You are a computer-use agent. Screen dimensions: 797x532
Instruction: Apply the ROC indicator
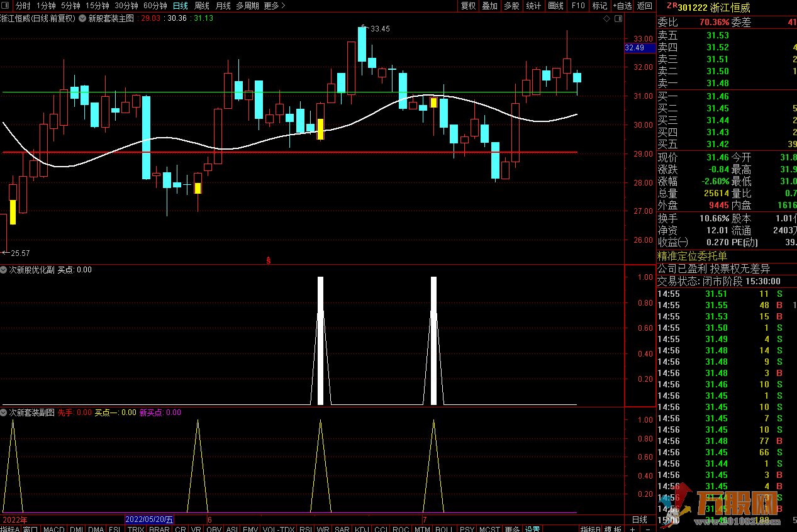tap(401, 529)
